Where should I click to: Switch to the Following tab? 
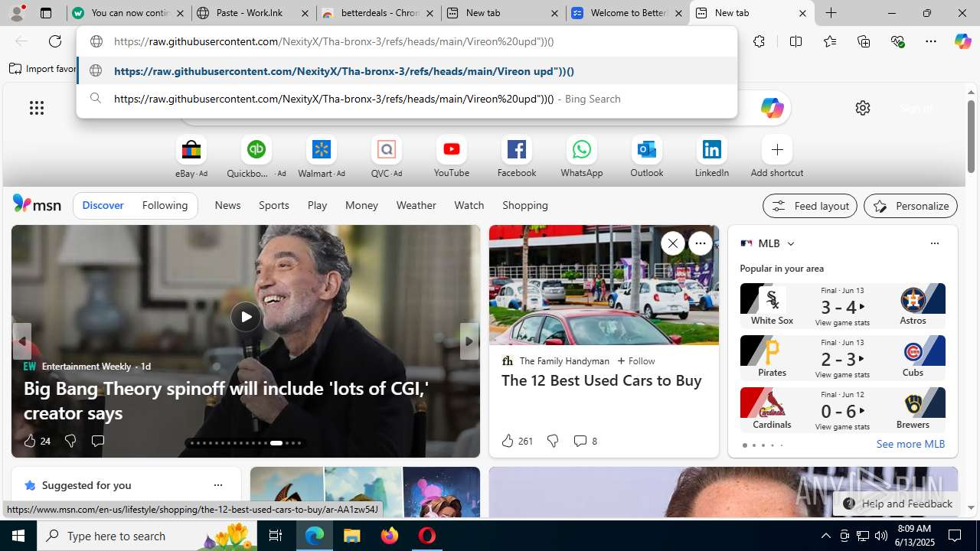pos(165,205)
